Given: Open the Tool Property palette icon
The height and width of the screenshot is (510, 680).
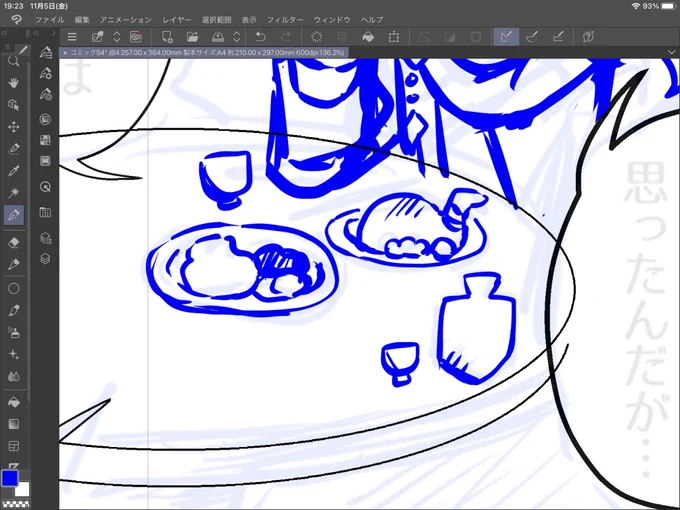Looking at the screenshot, I should [x=46, y=74].
